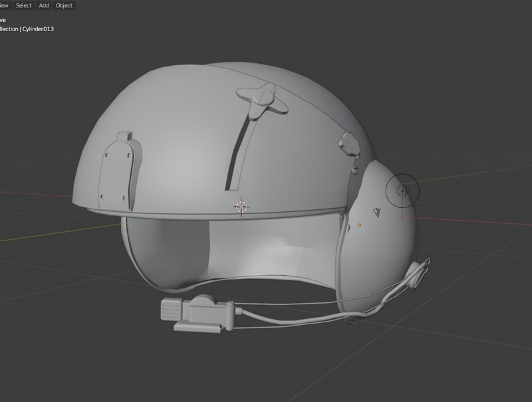Select the camera object icon

pyautogui.click(x=377, y=213)
